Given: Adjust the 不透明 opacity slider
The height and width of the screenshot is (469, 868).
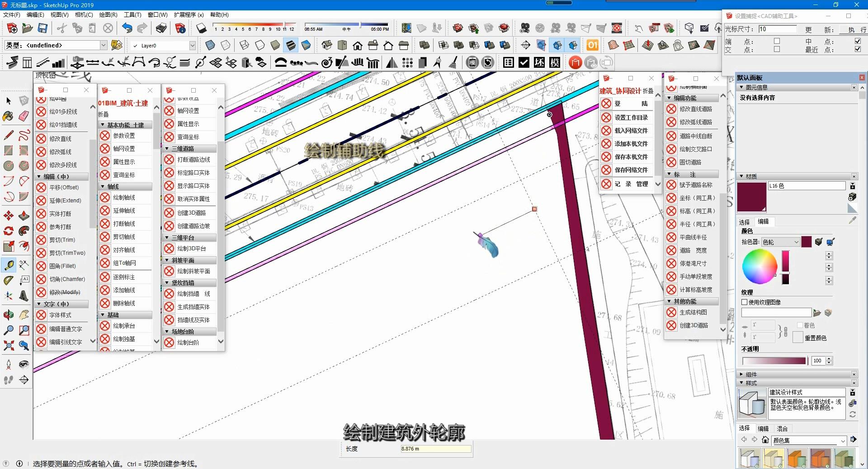Looking at the screenshot, I should coord(774,361).
